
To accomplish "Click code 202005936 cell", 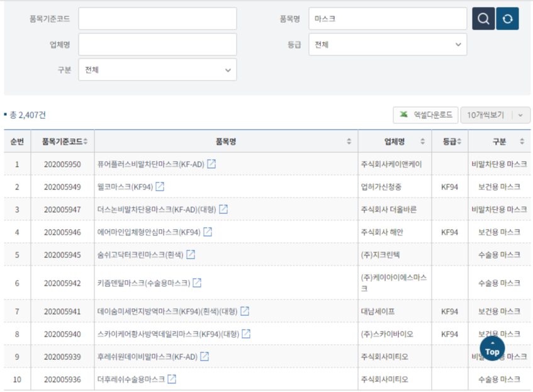I will 62,379.
